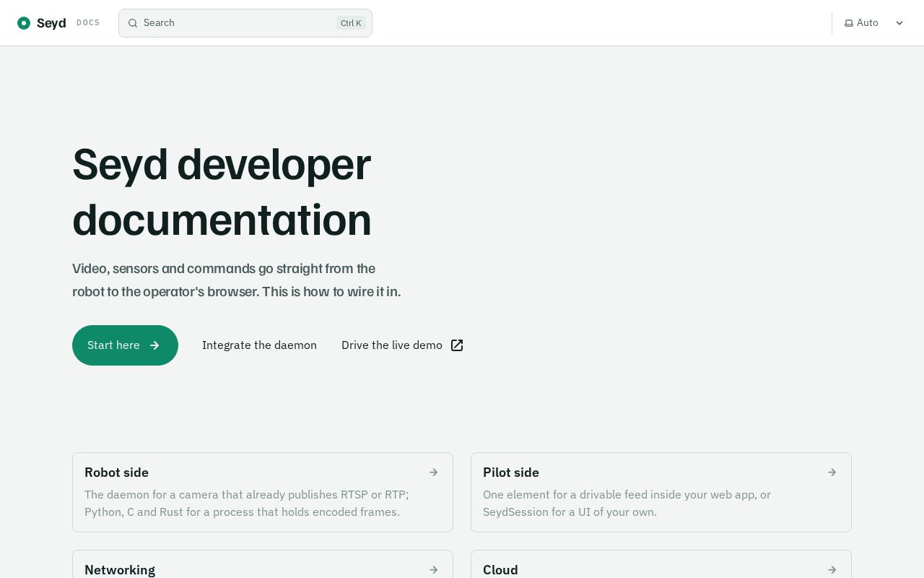Click the Pilot side description about SeydSession
Image resolution: width=924 pixels, height=578 pixels.
pyautogui.click(x=627, y=504)
